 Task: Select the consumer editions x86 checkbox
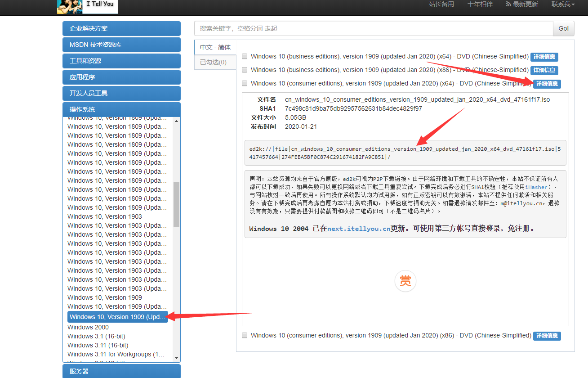pyautogui.click(x=245, y=336)
